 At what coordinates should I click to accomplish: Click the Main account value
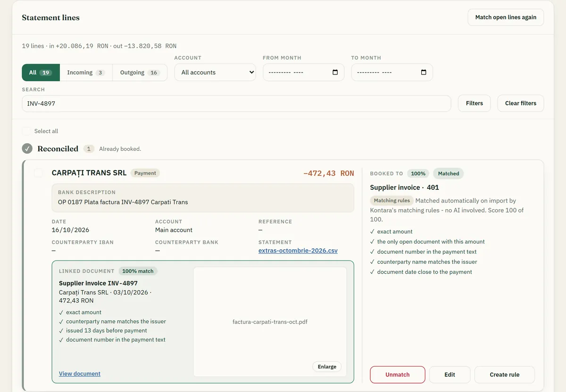tap(174, 230)
